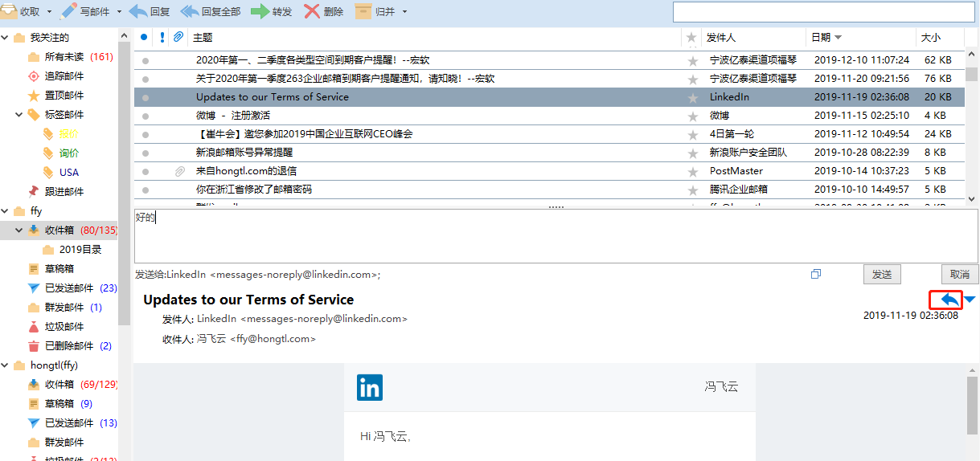This screenshot has height=461, width=980.
Task: Click the Reply toolbar icon
Action: tap(138, 11)
